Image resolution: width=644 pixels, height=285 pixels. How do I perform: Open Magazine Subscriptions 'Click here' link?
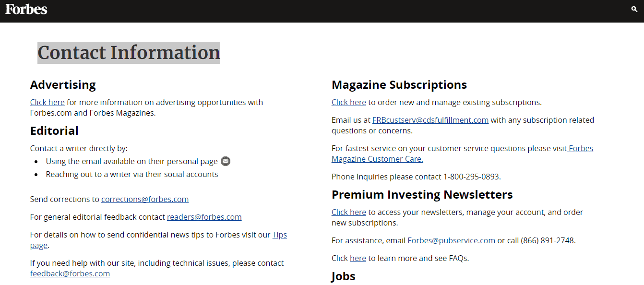pyautogui.click(x=349, y=102)
